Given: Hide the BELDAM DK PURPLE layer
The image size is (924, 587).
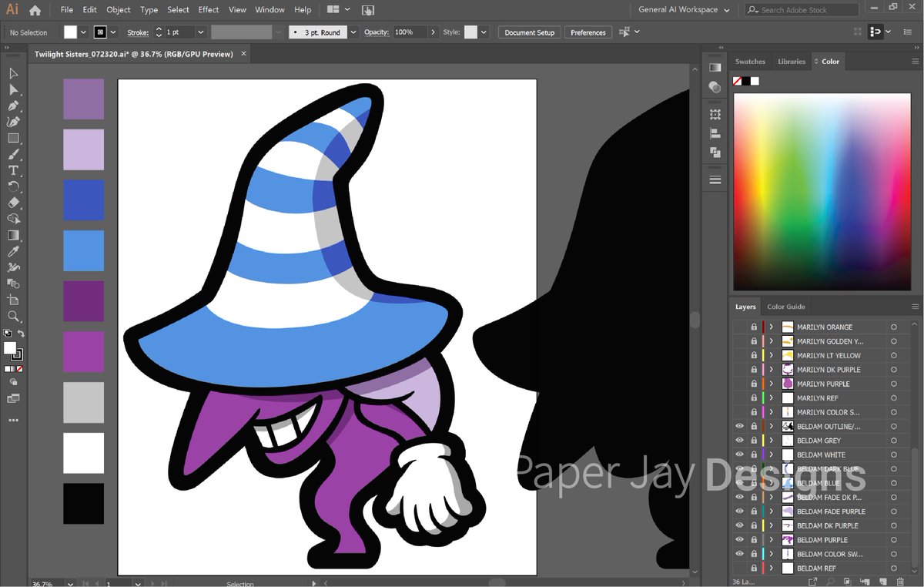Looking at the screenshot, I should (739, 525).
